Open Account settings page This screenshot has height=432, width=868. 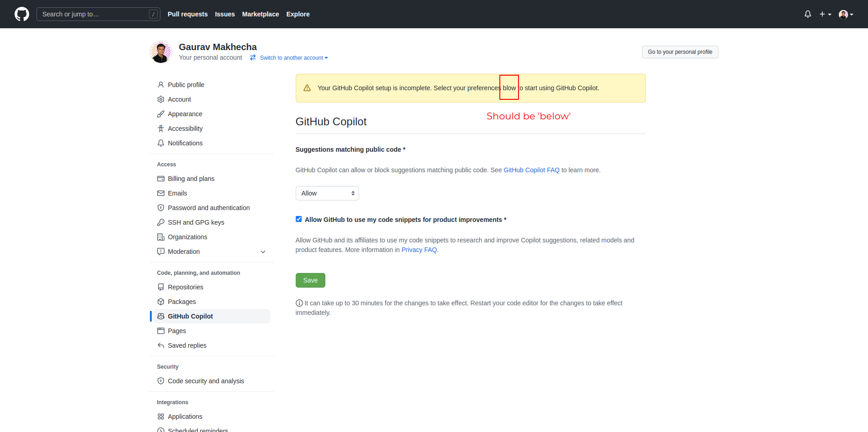(x=212, y=99)
